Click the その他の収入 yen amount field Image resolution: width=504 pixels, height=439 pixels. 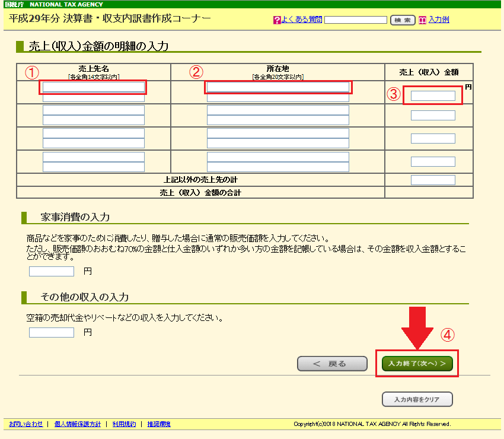tap(52, 333)
